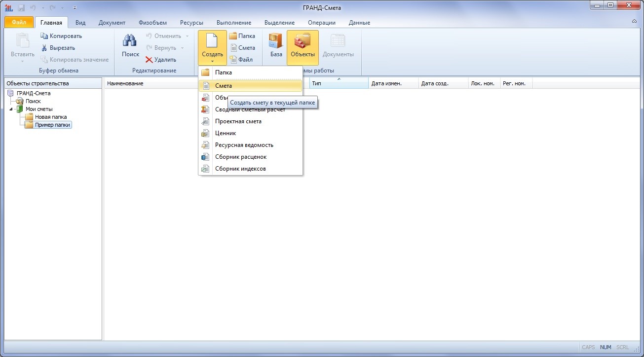
Task: Sort by the Рег. ном. column header
Action: pos(516,83)
